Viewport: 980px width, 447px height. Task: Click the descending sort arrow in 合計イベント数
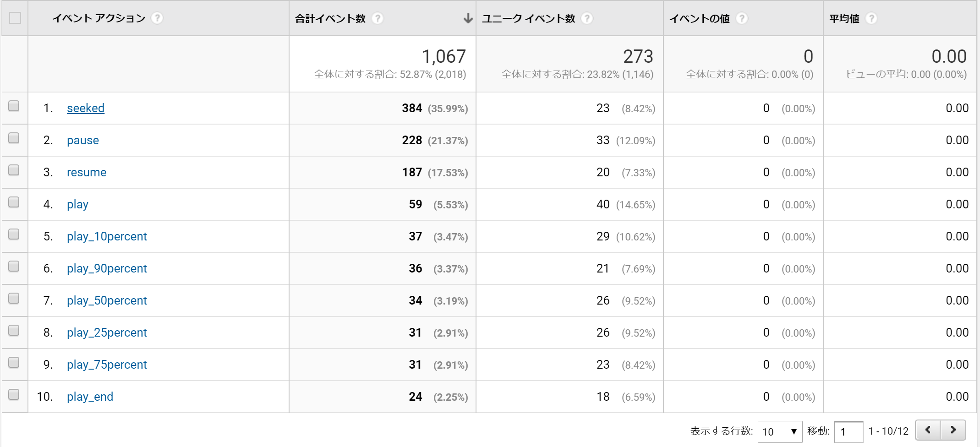tap(468, 18)
